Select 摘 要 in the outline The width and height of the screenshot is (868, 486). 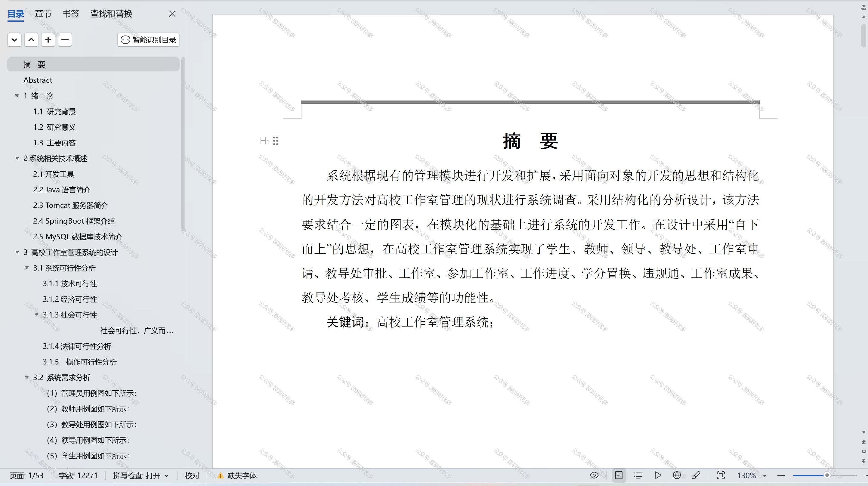click(x=93, y=64)
